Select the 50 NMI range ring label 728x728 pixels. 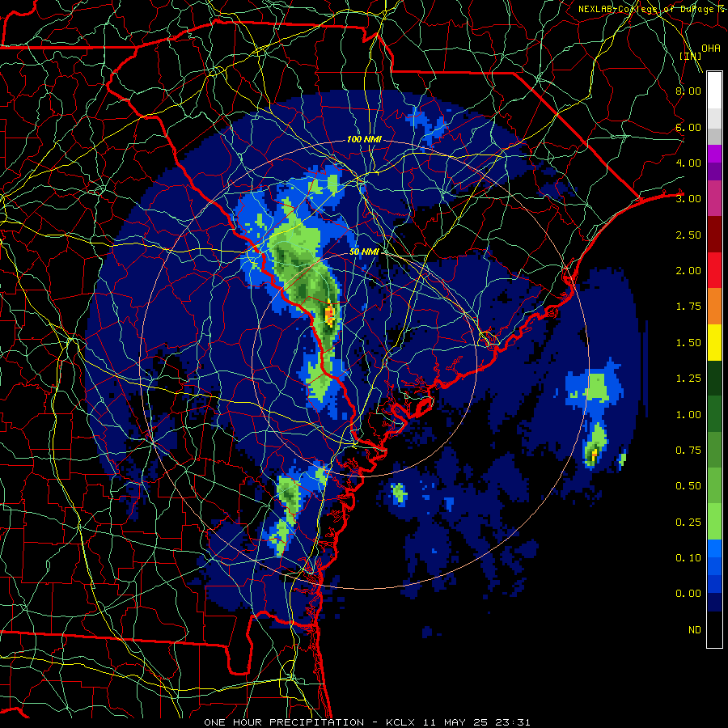(364, 252)
